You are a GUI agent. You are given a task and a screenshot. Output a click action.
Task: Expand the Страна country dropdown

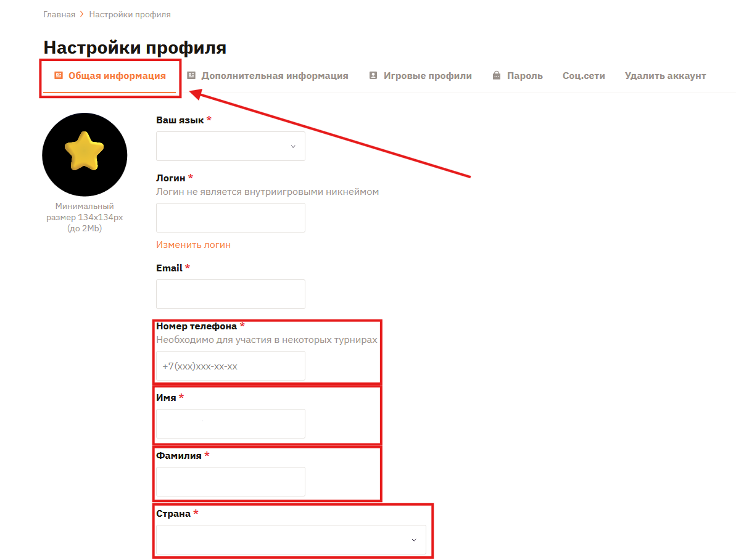291,540
